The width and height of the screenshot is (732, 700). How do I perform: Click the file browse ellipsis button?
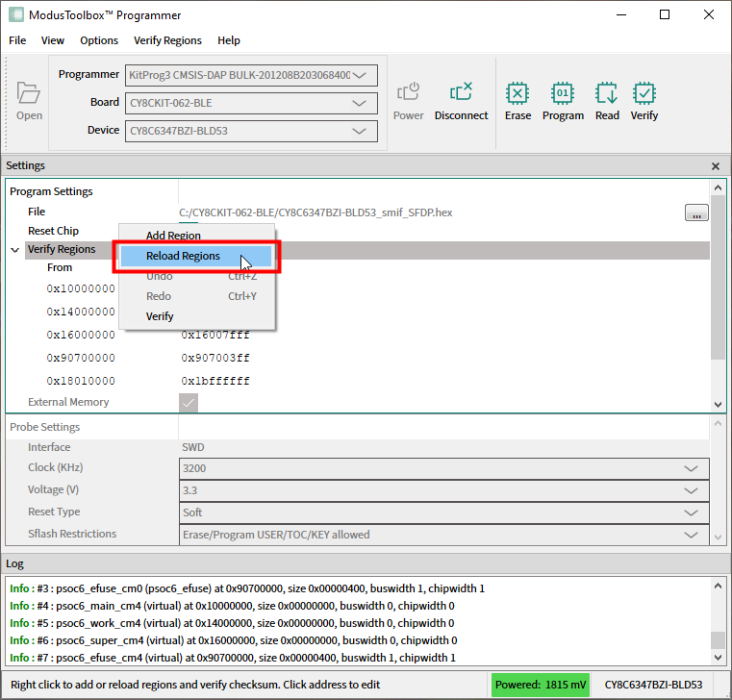click(x=696, y=213)
